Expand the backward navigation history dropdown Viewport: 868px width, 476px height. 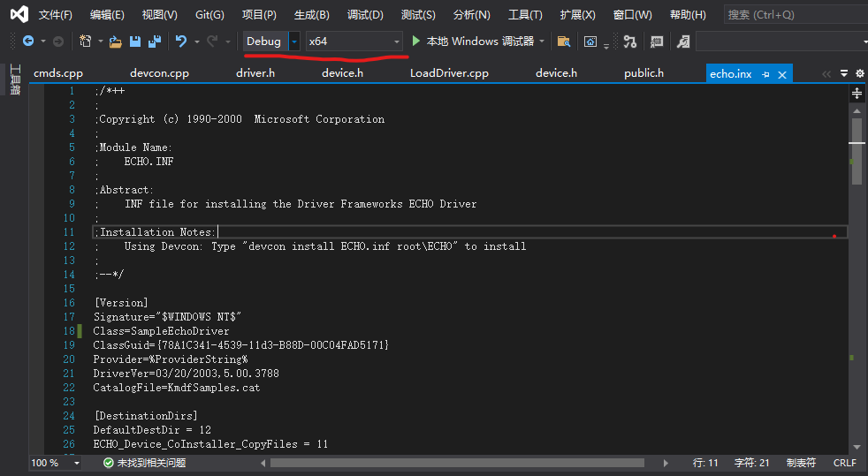click(43, 42)
